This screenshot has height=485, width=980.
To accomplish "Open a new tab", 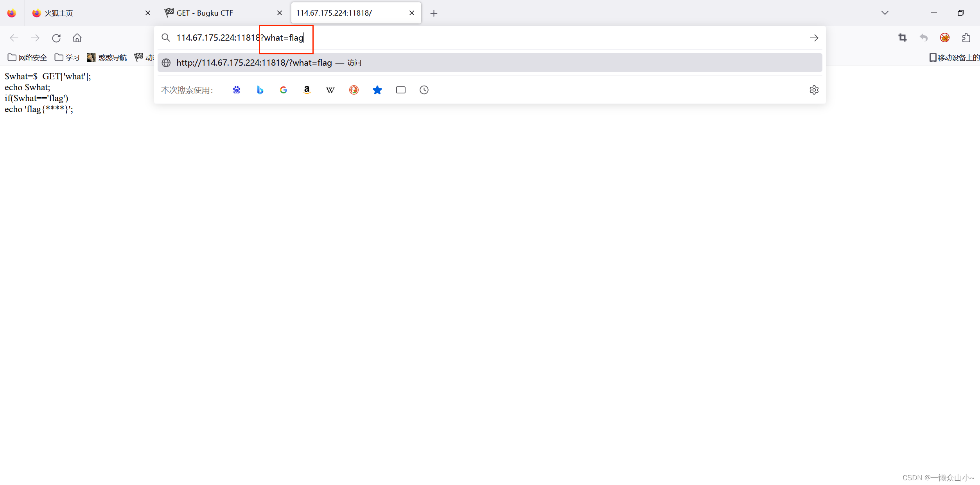I will [x=434, y=13].
